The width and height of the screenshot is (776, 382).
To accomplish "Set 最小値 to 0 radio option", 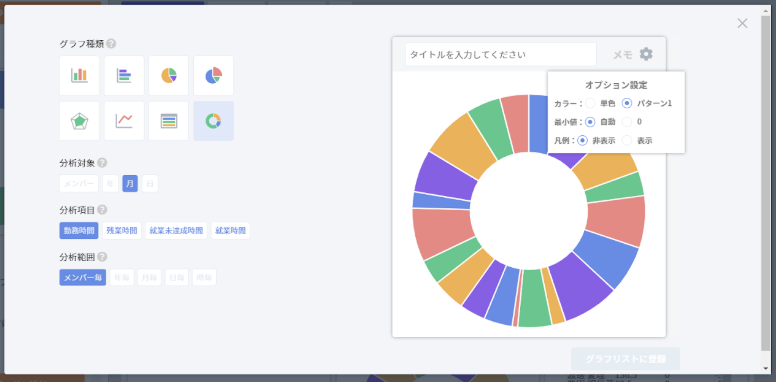I will pyautogui.click(x=627, y=122).
